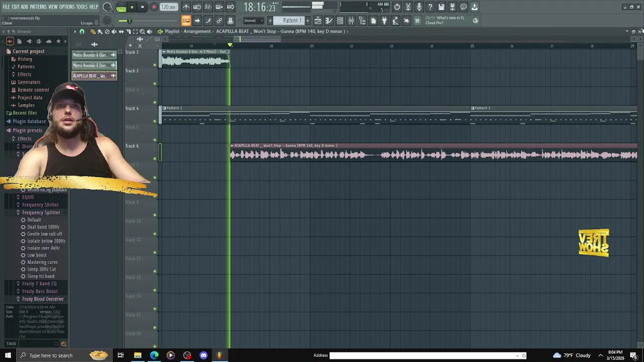Viewport: 644px width, 362px height.
Task: Toggle mute light on Track 2
Action: click(155, 83)
